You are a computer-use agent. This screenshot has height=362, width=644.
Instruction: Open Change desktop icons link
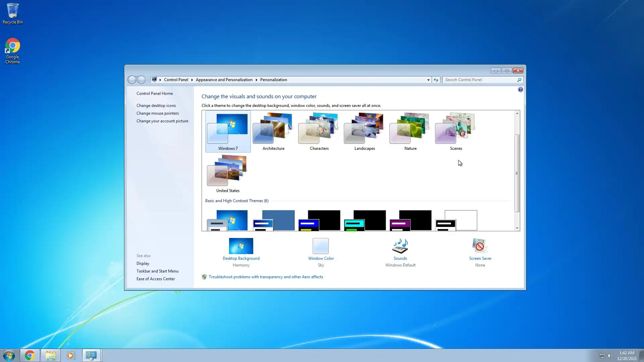156,106
